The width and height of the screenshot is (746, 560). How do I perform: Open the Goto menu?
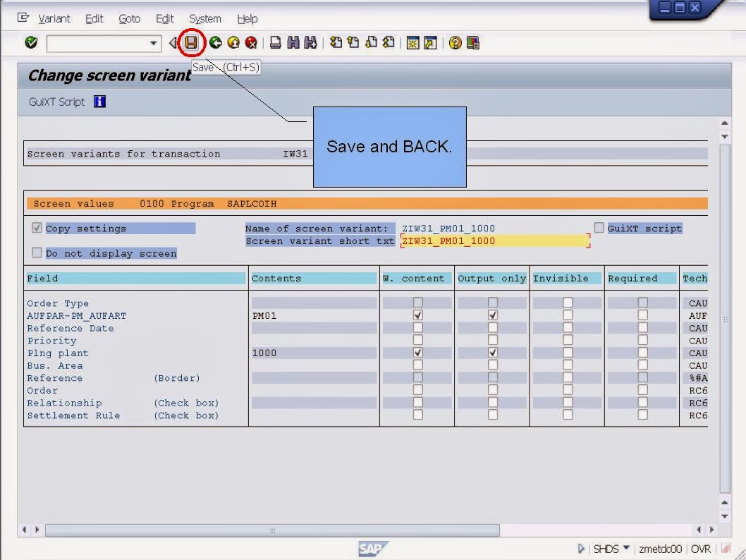click(x=129, y=18)
